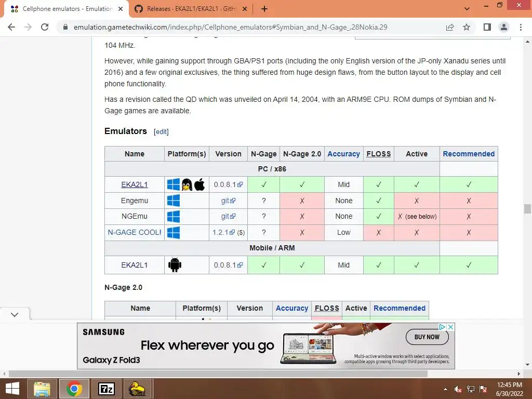Select the 'Mobile / ARM' section header
The width and height of the screenshot is (532, 399).
[272, 248]
